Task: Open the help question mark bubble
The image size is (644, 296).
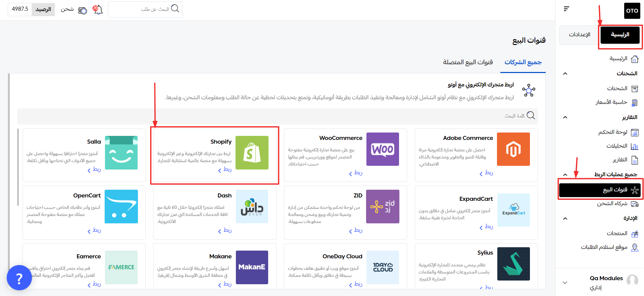Action: point(19,277)
